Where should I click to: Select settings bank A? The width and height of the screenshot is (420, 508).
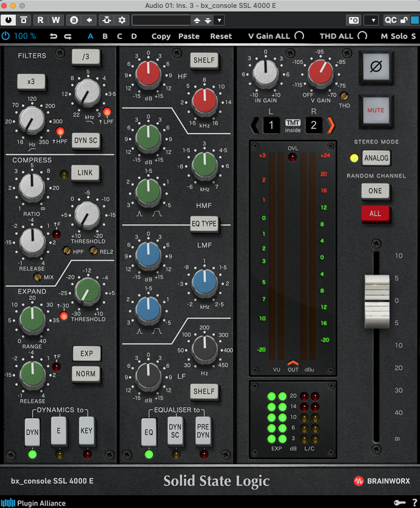90,36
